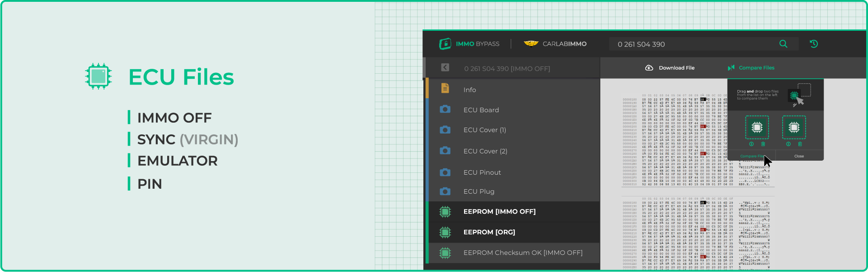
Task: Click the info icon under the right chip slot
Action: click(788, 144)
